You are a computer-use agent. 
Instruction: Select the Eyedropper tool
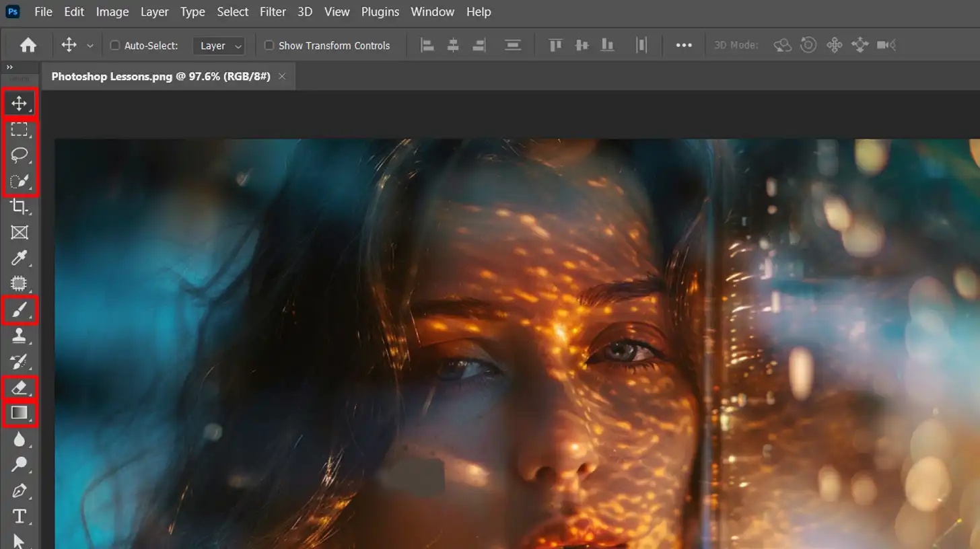[19, 258]
